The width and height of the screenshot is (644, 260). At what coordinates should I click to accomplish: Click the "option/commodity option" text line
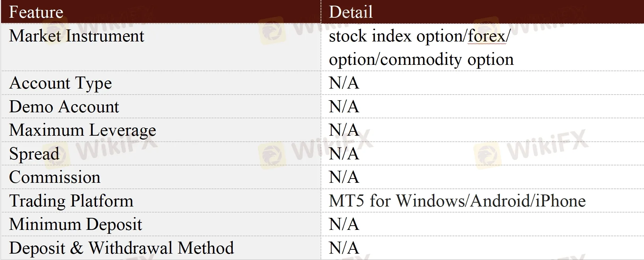421,60
